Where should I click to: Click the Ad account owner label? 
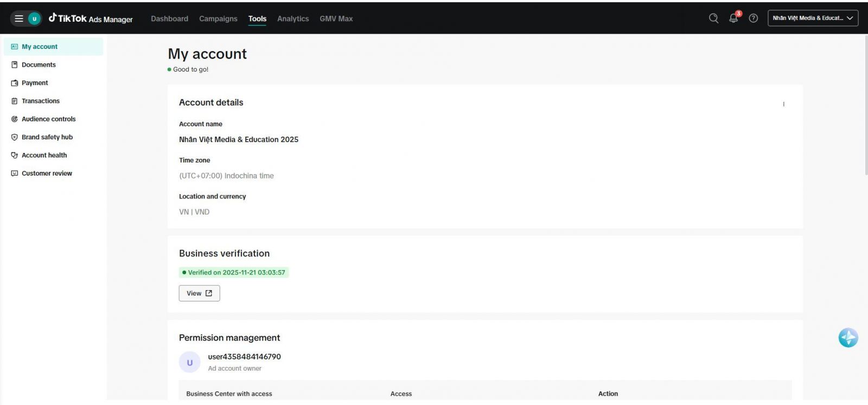click(234, 369)
